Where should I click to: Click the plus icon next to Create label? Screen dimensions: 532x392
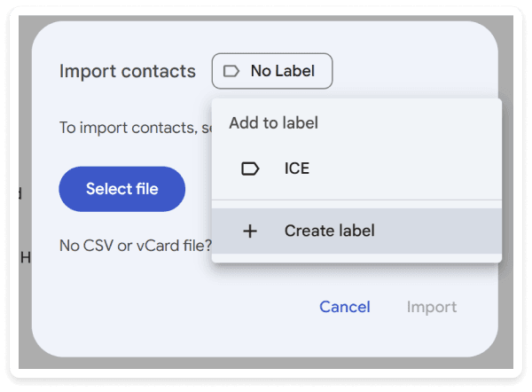point(250,231)
